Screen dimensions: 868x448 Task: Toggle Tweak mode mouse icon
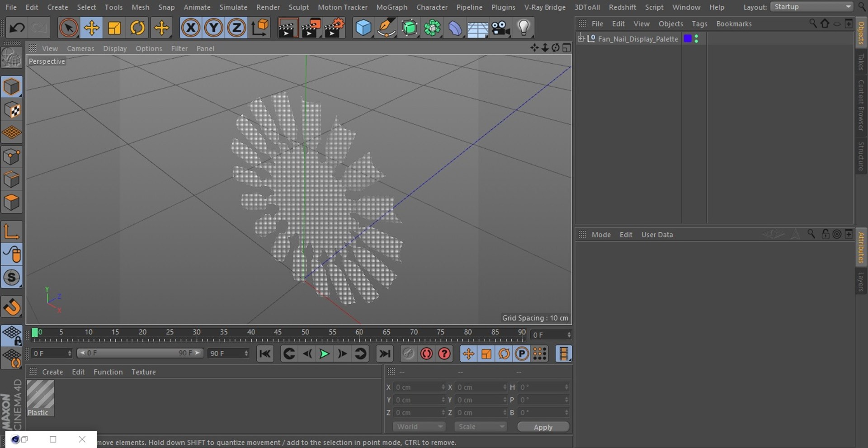click(x=12, y=255)
